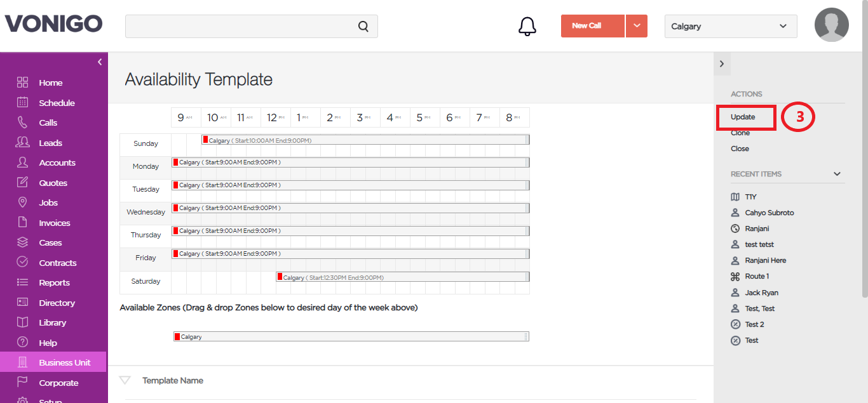The height and width of the screenshot is (403, 868).
Task: Click the Vonigo logo
Action: [x=54, y=24]
